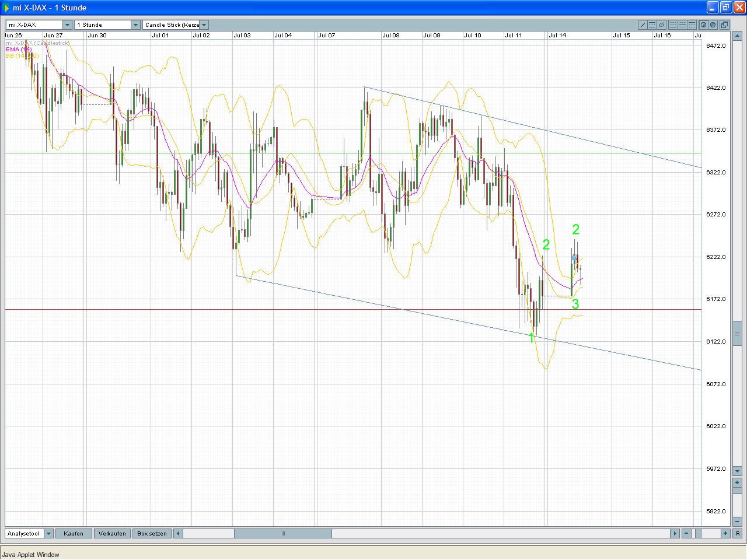The width and height of the screenshot is (747, 560).
Task: Click the horizontal time scrollbar thumb
Action: (283, 534)
